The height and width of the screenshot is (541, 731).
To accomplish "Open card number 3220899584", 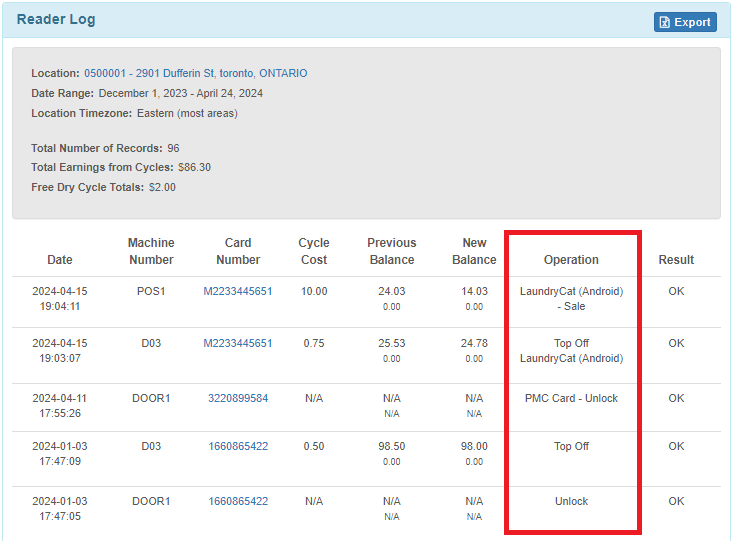I will pos(238,398).
